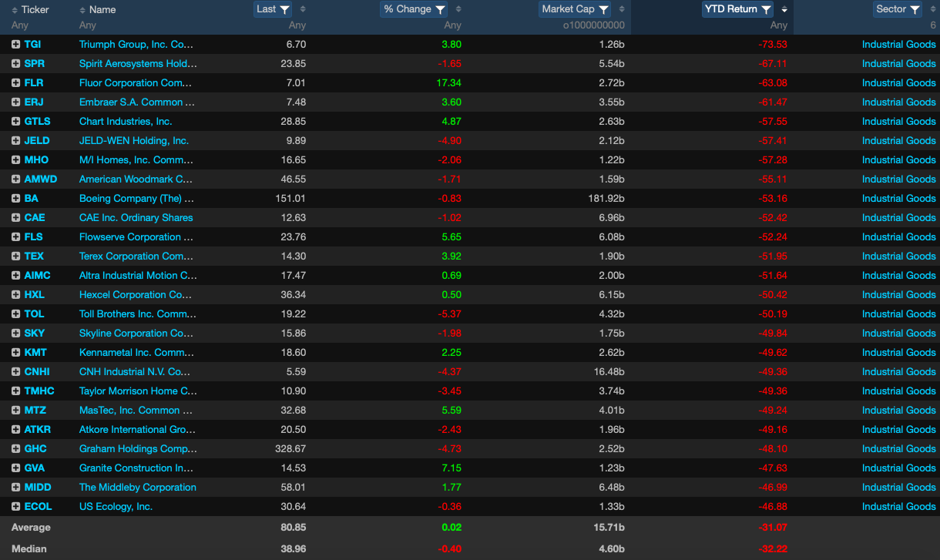Open the YTD Return column filter icon

click(766, 9)
